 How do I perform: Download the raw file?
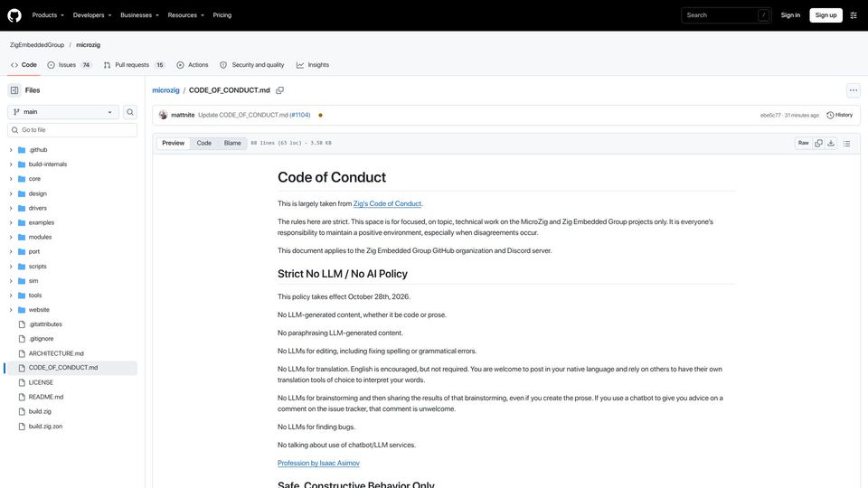tap(831, 144)
